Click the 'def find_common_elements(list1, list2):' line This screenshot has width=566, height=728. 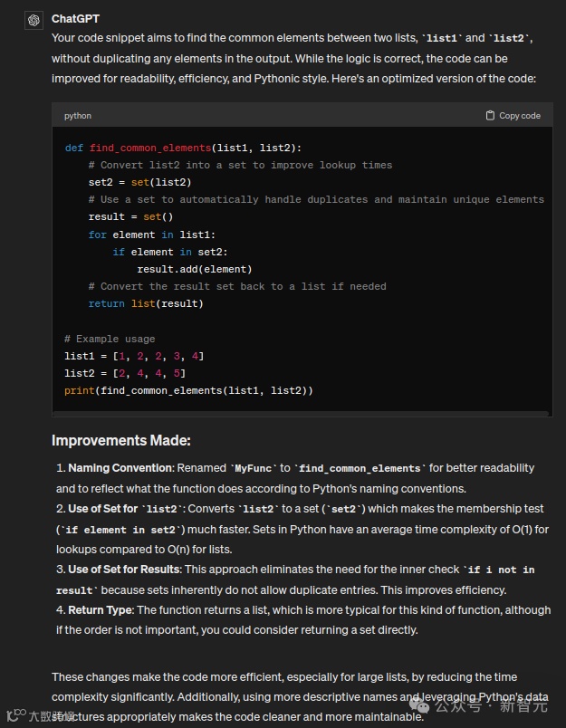pyautogui.click(x=183, y=148)
